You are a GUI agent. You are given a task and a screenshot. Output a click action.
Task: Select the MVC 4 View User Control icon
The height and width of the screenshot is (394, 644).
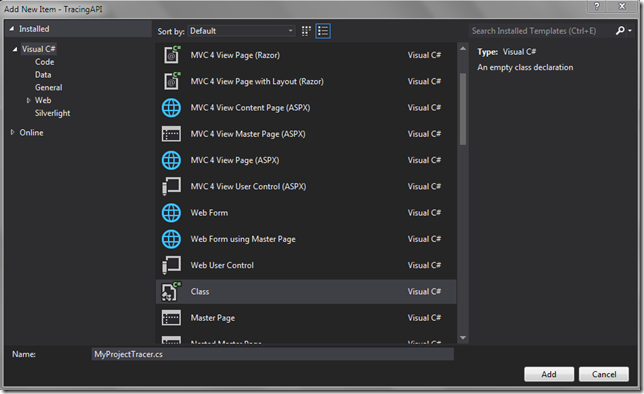tap(171, 186)
